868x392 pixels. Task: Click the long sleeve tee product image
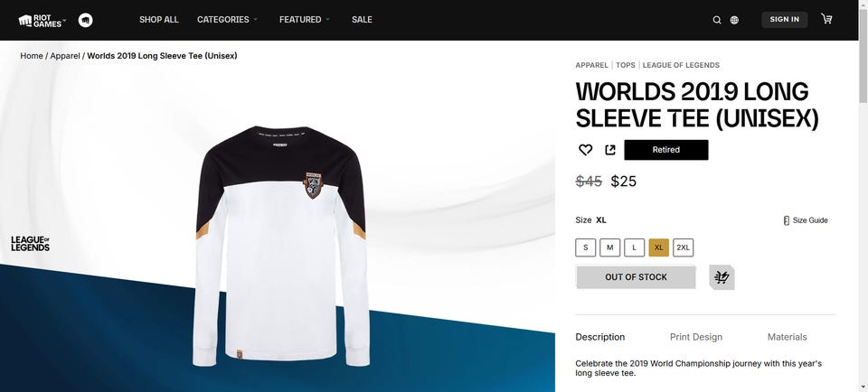pos(281,246)
